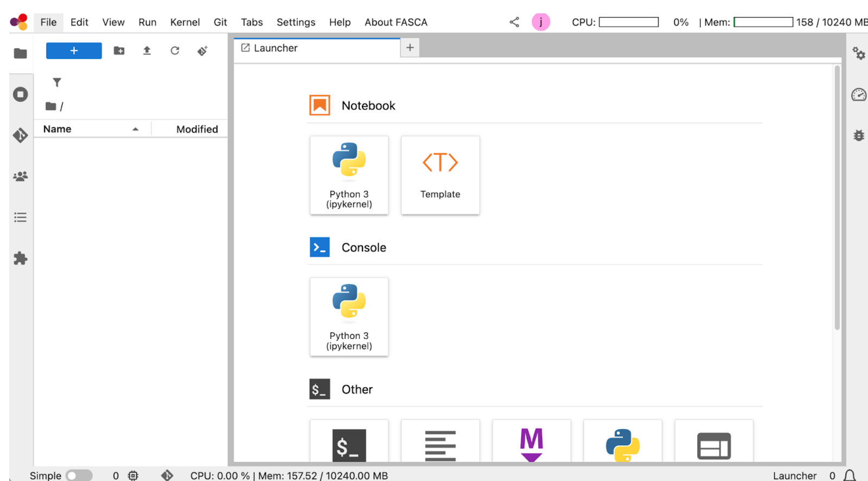Click the Notebook section icon

click(x=320, y=105)
